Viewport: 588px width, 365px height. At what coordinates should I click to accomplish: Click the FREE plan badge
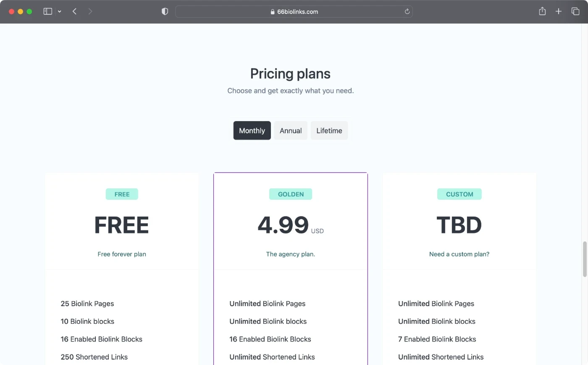coord(122,194)
